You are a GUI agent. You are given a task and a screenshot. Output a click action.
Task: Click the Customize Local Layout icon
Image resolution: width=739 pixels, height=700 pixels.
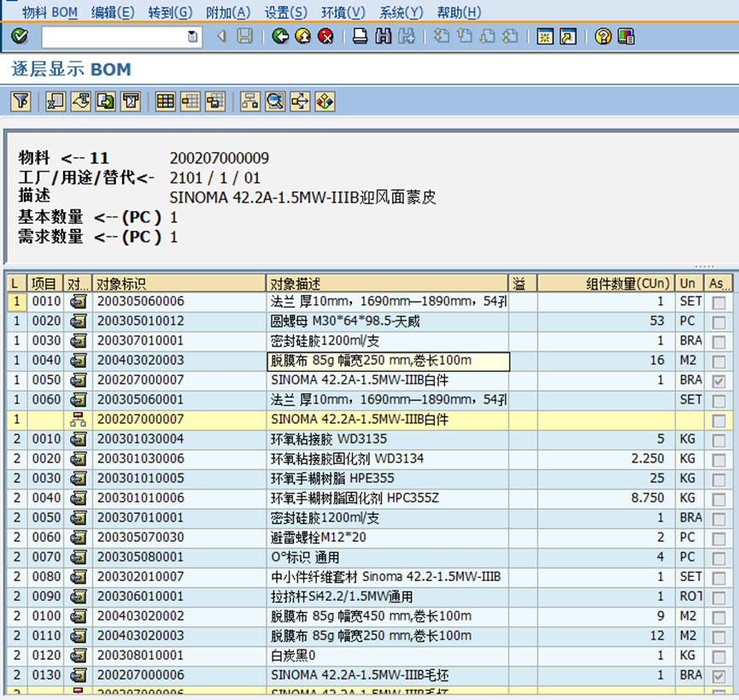626,36
